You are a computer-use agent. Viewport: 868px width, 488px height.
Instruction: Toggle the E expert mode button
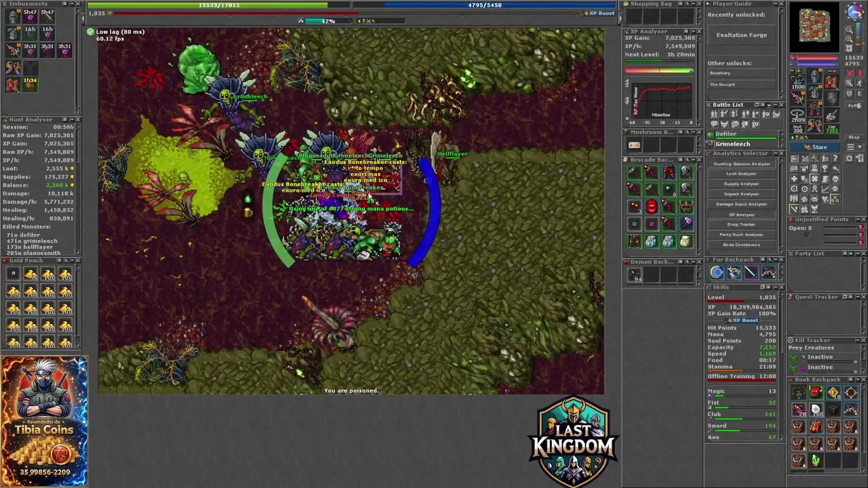[860, 94]
